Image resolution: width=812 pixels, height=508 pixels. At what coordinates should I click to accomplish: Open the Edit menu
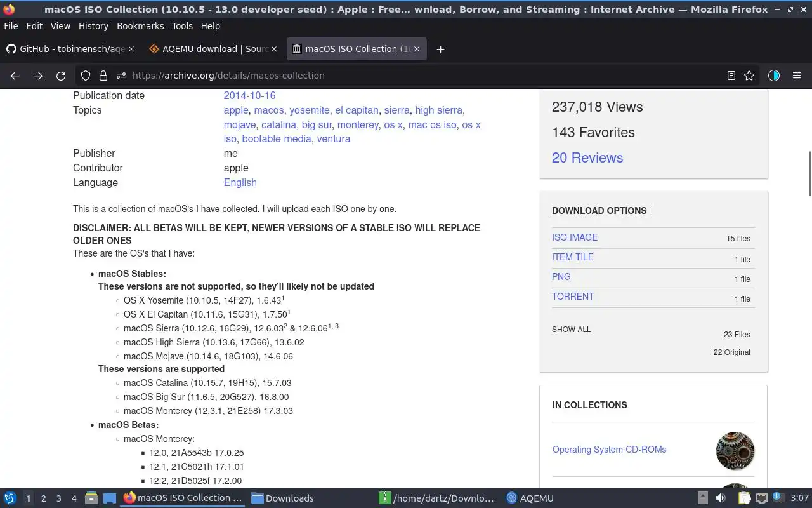pyautogui.click(x=34, y=26)
